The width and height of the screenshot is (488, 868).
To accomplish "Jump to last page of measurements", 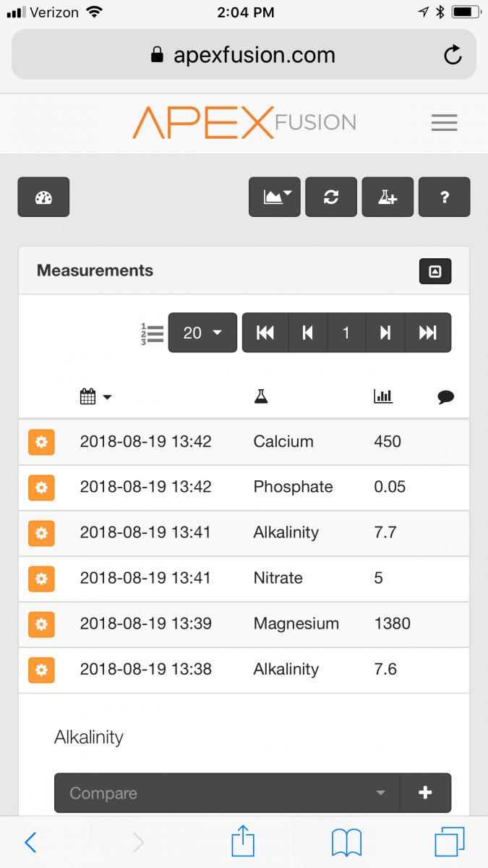I will pos(428,333).
